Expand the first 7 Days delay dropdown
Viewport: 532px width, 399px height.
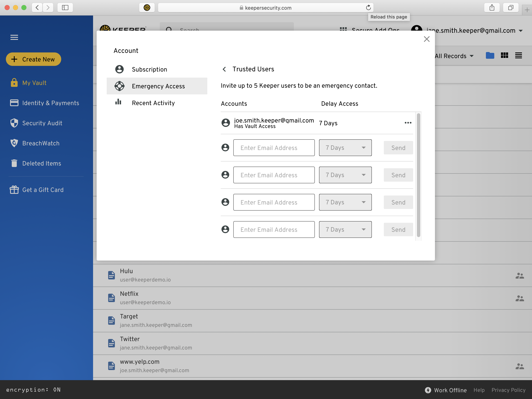pyautogui.click(x=345, y=148)
